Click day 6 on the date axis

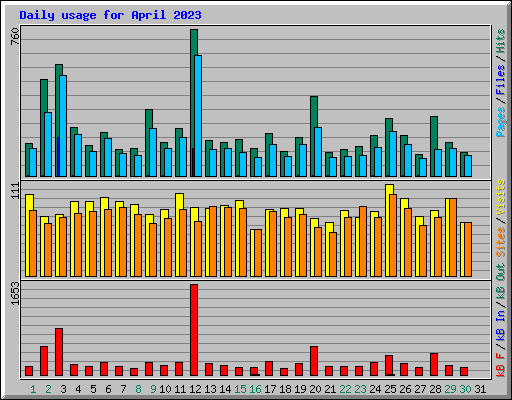coord(108,389)
